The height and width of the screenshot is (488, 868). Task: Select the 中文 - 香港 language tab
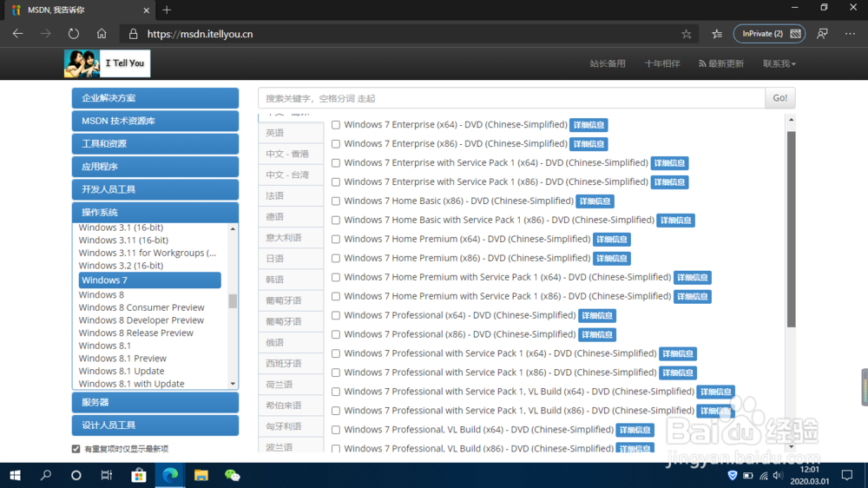(291, 154)
